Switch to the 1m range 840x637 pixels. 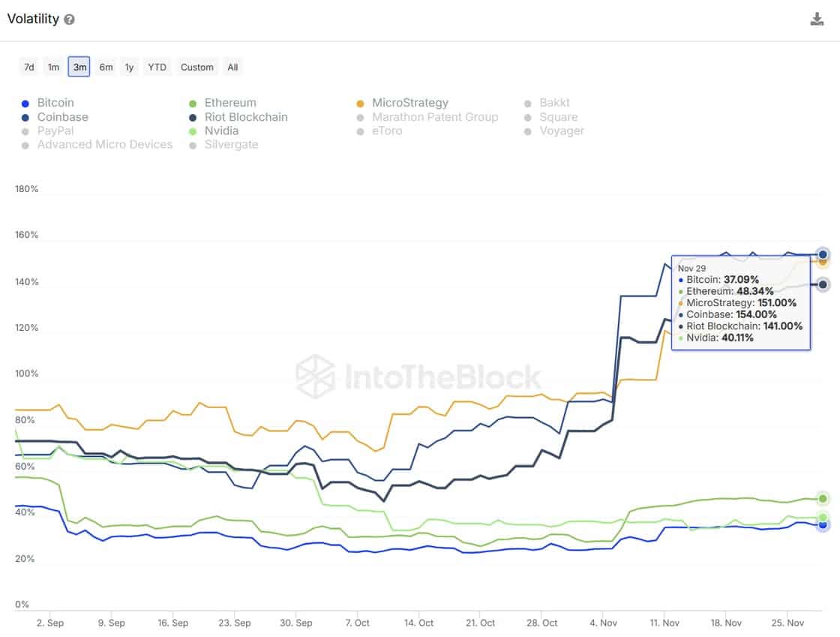click(53, 67)
